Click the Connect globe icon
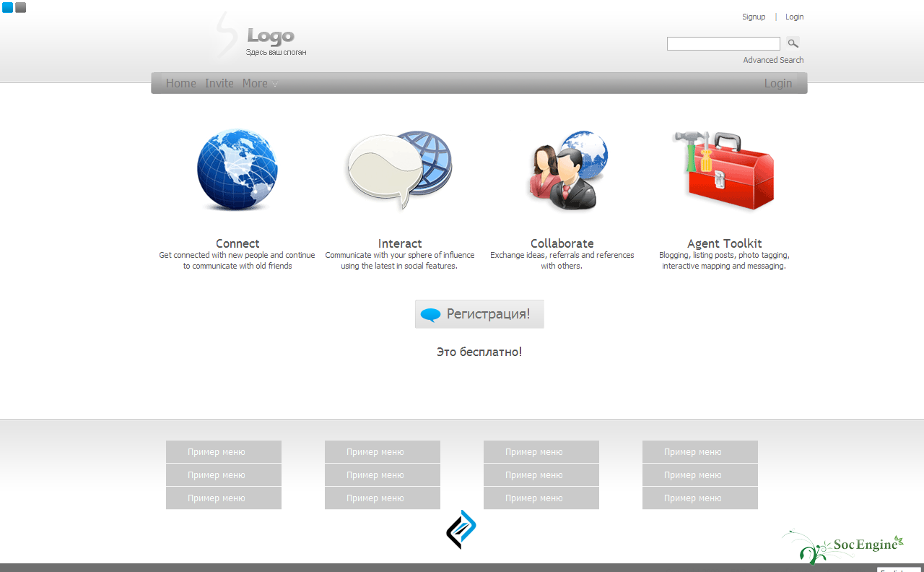The height and width of the screenshot is (572, 924). 237,170
